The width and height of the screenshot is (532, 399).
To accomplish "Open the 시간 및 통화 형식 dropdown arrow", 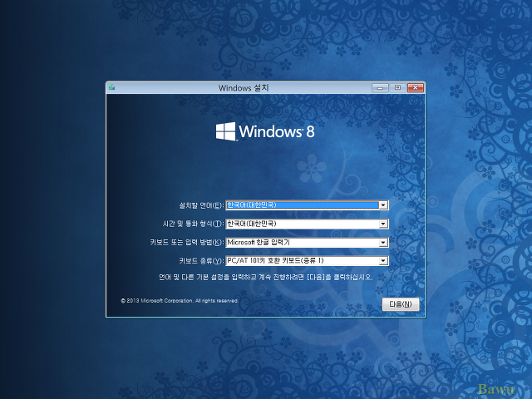I will (383, 224).
